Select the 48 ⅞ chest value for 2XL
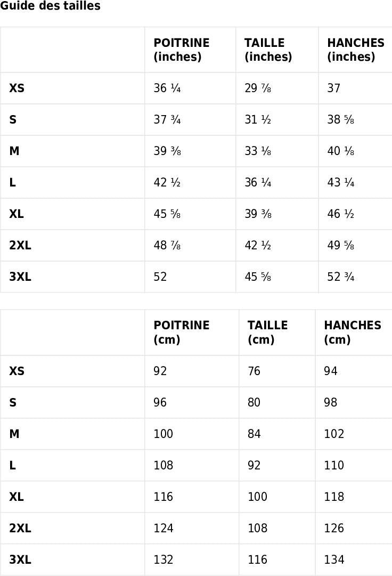 click(x=167, y=246)
